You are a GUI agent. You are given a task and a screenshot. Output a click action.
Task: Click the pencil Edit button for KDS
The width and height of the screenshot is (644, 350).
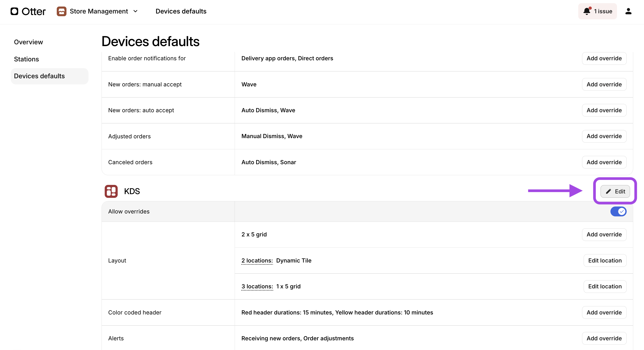click(615, 191)
